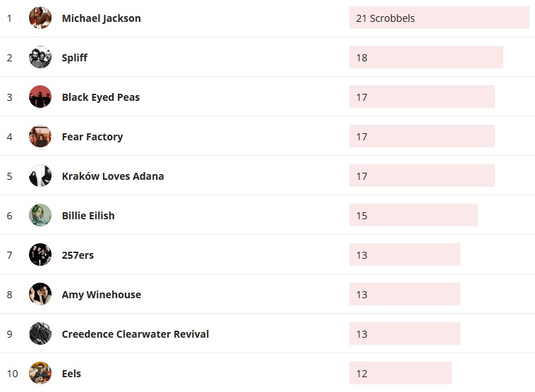Open the Eels avatar image
535x392 pixels.
[x=40, y=373]
